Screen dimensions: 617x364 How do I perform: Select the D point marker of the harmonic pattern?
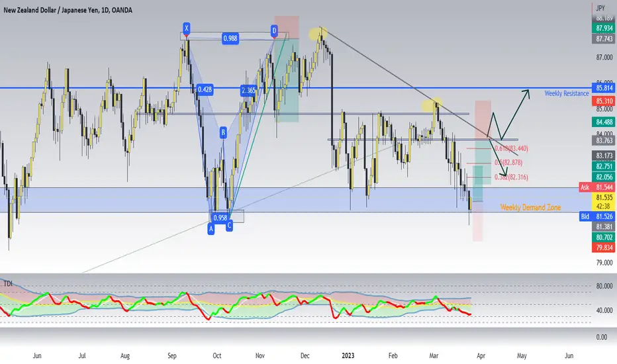coord(274,30)
